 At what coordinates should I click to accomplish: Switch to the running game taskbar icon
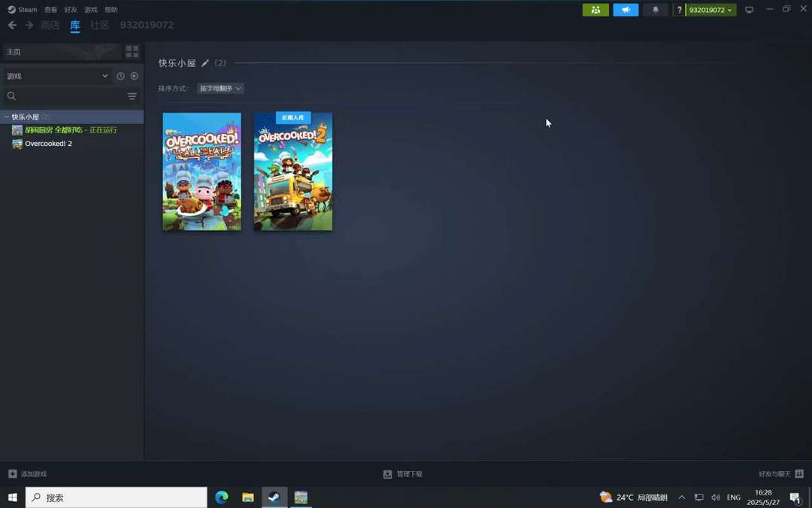pos(301,497)
